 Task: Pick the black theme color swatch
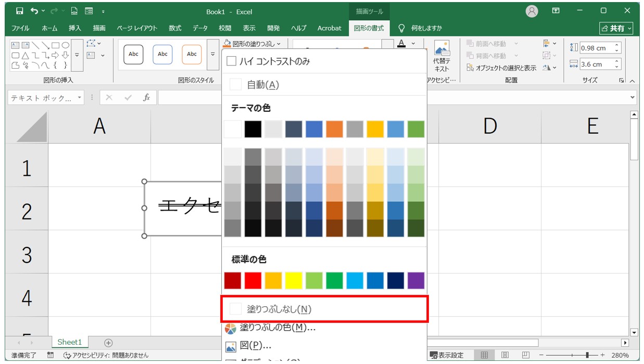point(253,129)
